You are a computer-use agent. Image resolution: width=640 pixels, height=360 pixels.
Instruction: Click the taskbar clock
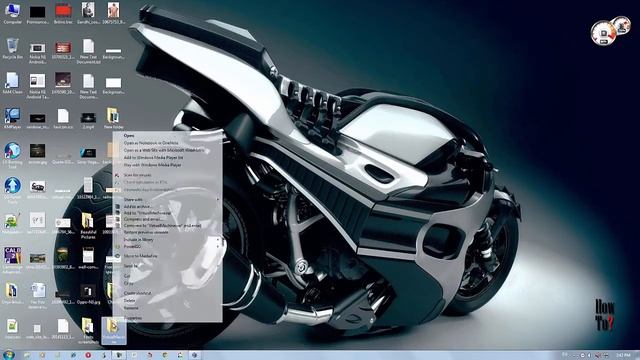tap(623, 356)
